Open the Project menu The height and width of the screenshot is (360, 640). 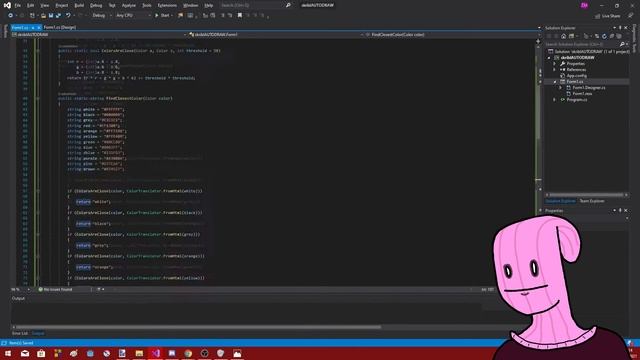click(62, 5)
